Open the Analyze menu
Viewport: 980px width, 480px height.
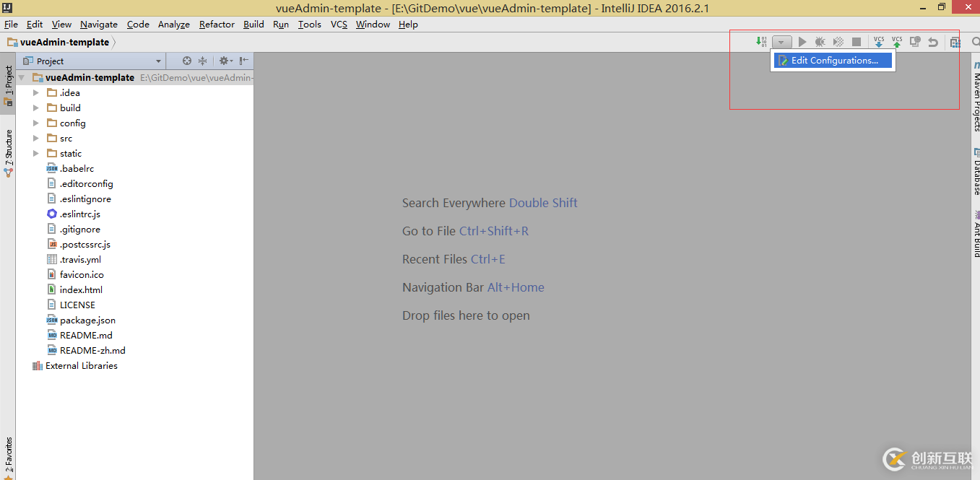tap(174, 24)
